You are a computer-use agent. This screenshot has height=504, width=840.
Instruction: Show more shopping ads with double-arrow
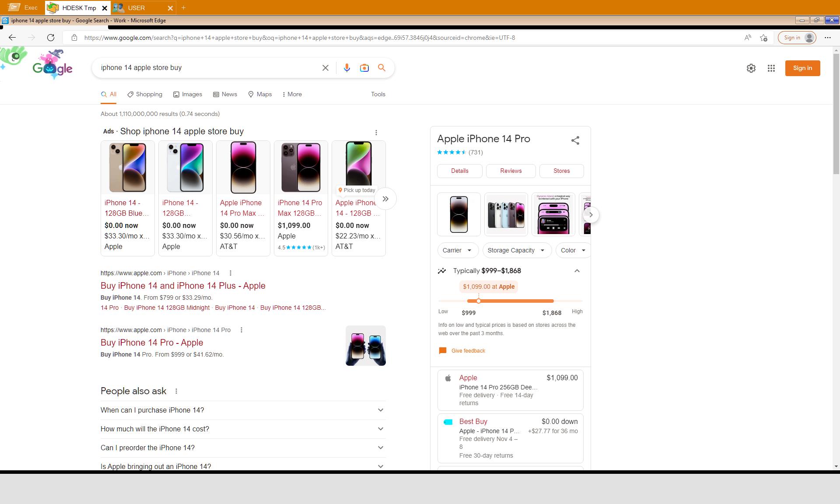click(x=385, y=199)
